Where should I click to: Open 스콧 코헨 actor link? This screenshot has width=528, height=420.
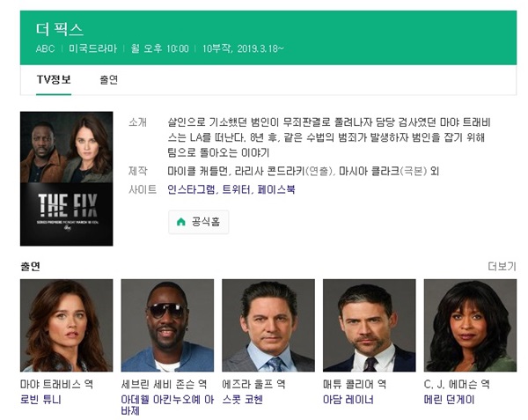243,400
